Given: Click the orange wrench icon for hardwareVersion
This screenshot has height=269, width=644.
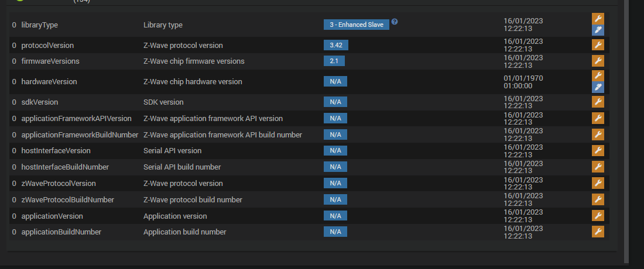Looking at the screenshot, I should (x=598, y=76).
